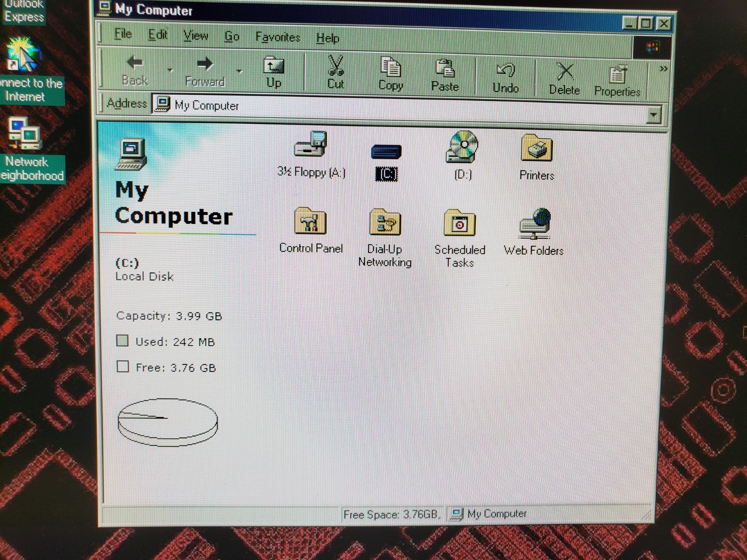747x560 pixels.
Task: Select the Network Neighborhood desktop icon
Action: coord(26,133)
